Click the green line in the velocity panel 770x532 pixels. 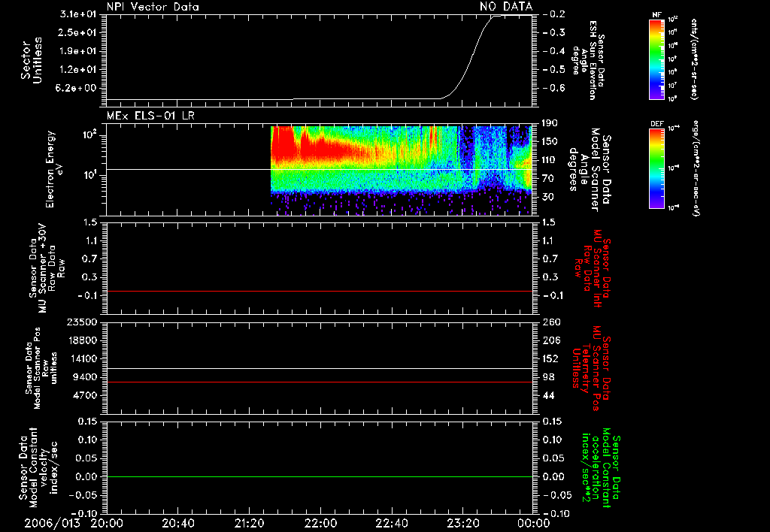click(x=320, y=476)
